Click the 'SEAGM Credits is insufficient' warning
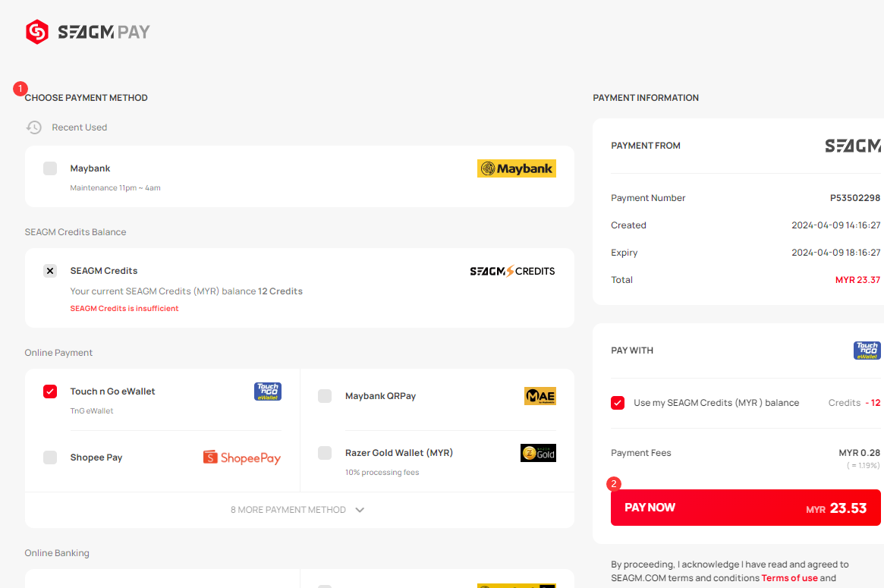This screenshot has width=884, height=588. coord(124,308)
